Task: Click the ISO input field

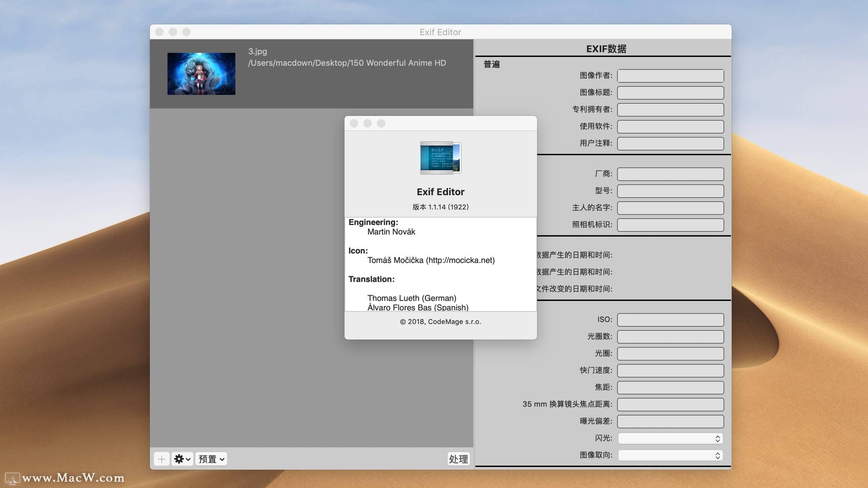Action: 670,320
